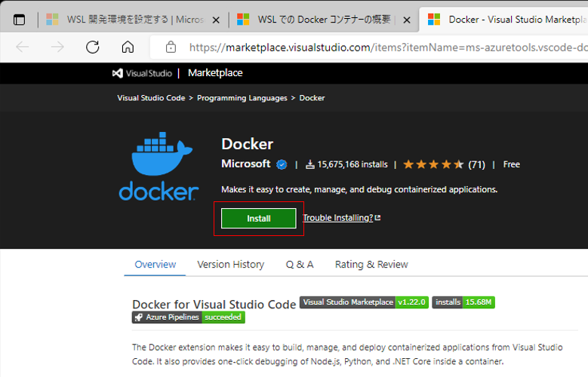
Task: Click the browser forward arrow
Action: click(57, 48)
